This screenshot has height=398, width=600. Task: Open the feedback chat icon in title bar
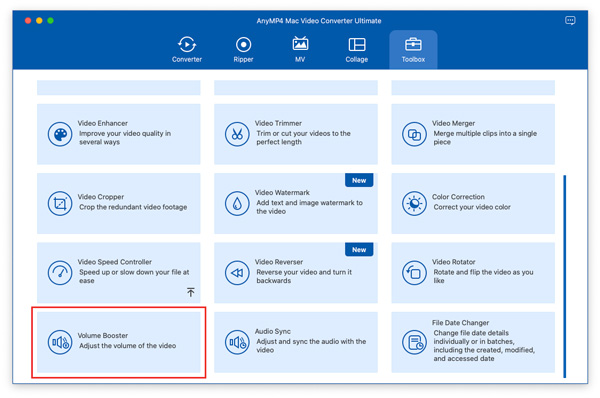570,21
